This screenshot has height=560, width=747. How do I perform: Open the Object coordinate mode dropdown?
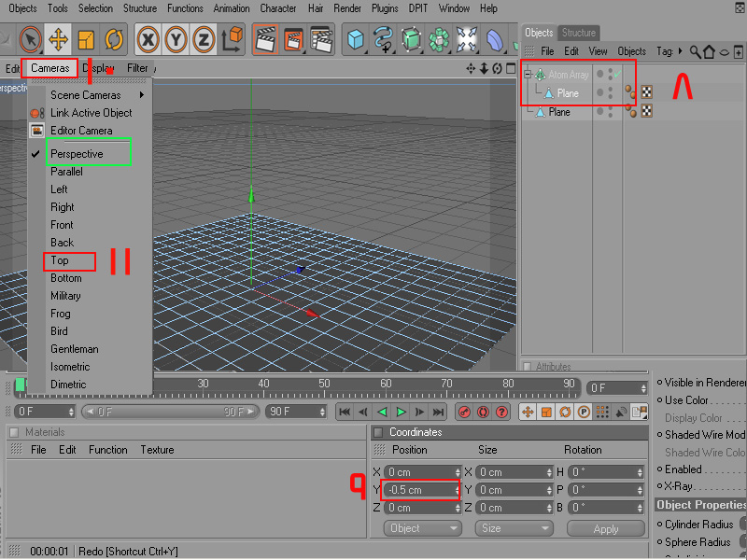point(423,528)
